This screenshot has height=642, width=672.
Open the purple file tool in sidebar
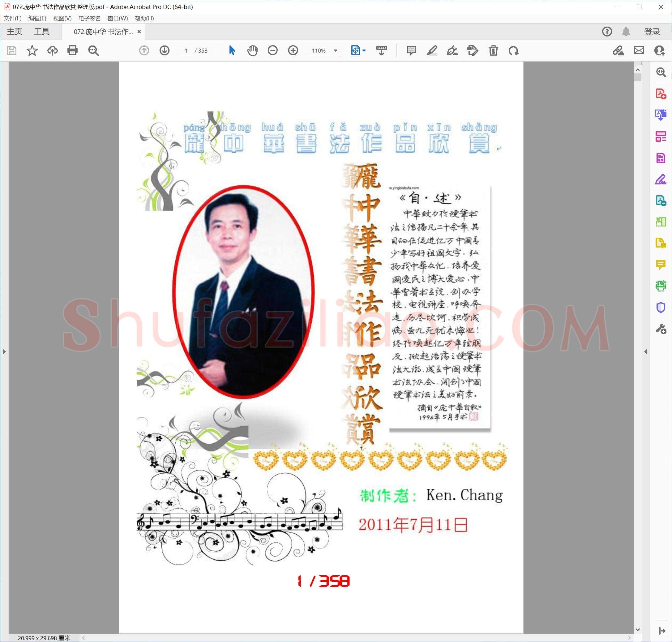661,158
